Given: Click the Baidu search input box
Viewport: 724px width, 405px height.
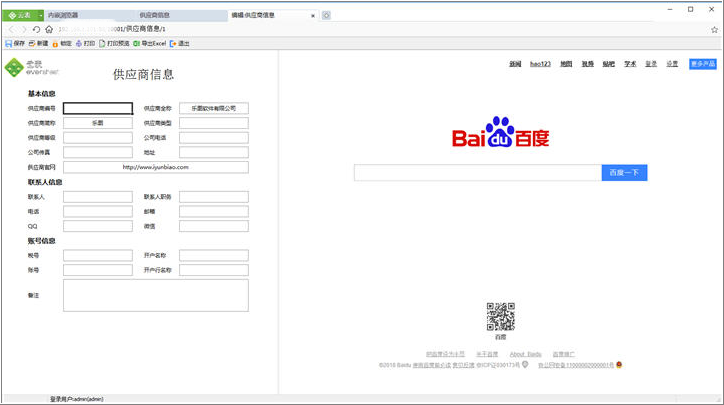Looking at the screenshot, I should point(478,173).
